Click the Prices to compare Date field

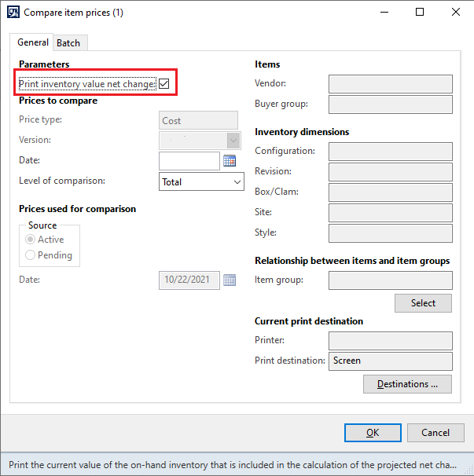[x=189, y=161]
